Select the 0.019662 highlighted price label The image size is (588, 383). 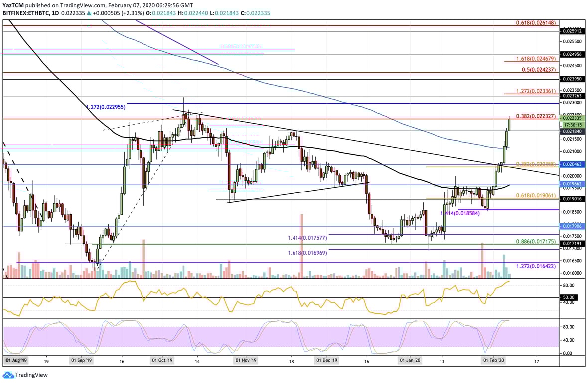(572, 184)
